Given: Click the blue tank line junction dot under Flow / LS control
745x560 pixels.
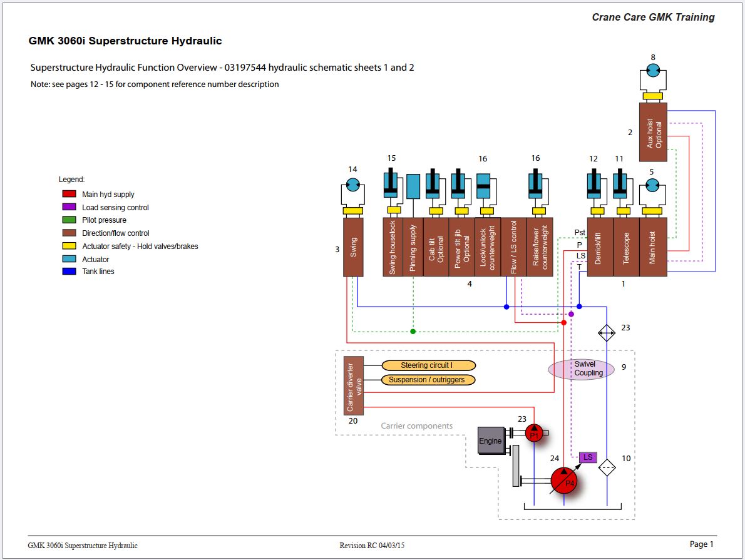Looking at the screenshot, I should coord(506,307).
